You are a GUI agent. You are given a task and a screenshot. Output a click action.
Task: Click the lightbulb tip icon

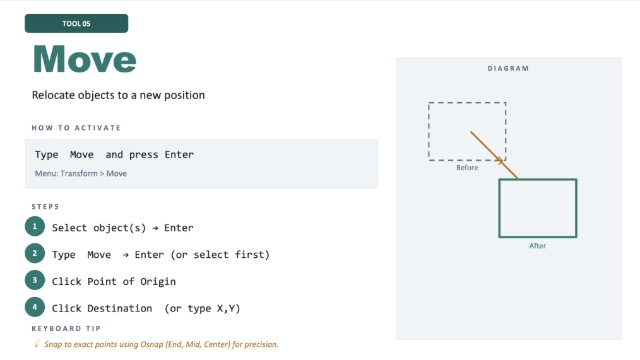point(37,343)
